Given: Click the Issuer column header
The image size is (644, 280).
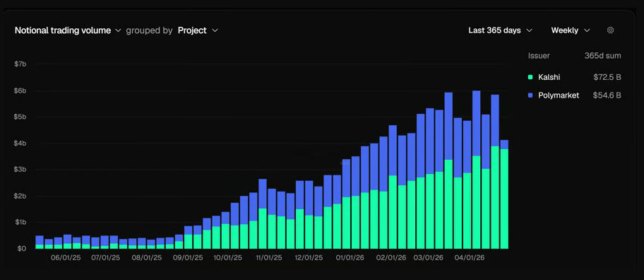Looking at the screenshot, I should (539, 56).
